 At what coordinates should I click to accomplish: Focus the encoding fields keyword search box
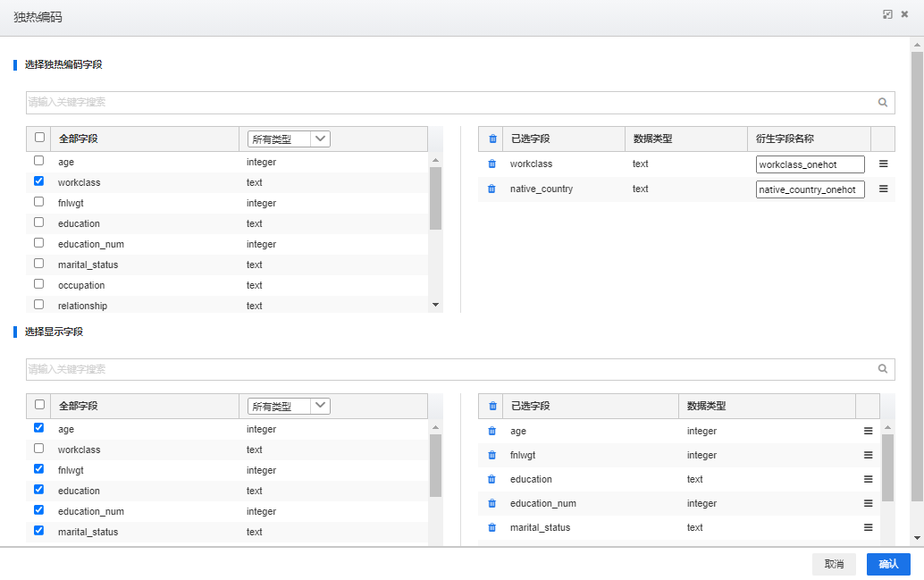(x=460, y=103)
